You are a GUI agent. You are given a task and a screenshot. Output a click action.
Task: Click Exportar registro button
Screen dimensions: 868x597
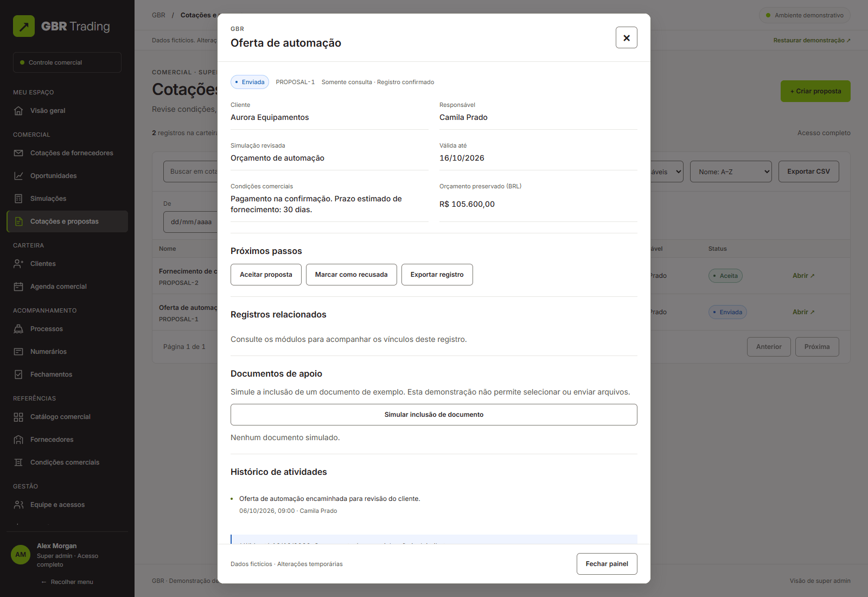coord(437,275)
